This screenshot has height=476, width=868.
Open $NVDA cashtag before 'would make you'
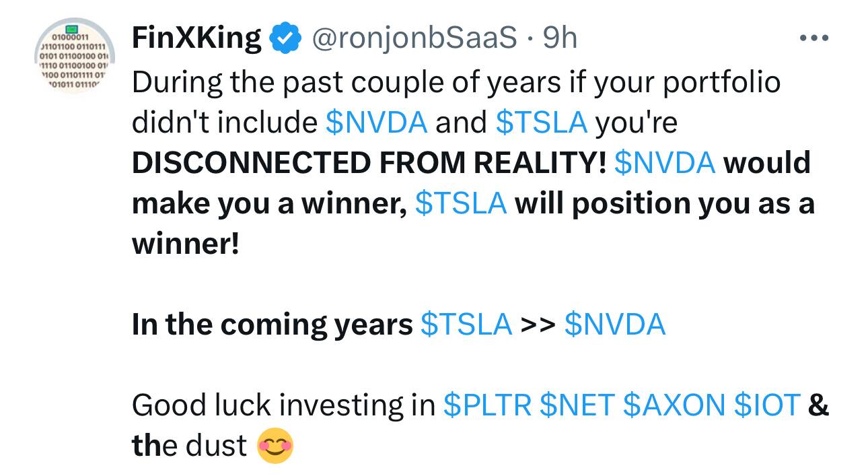665,162
